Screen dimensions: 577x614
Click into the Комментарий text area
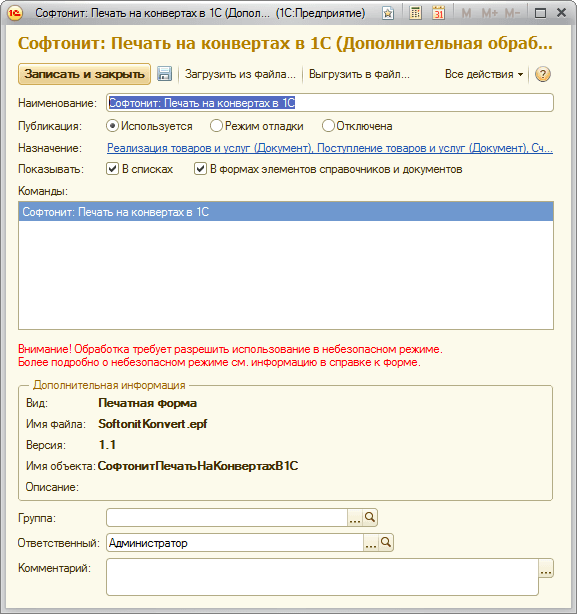click(322, 577)
